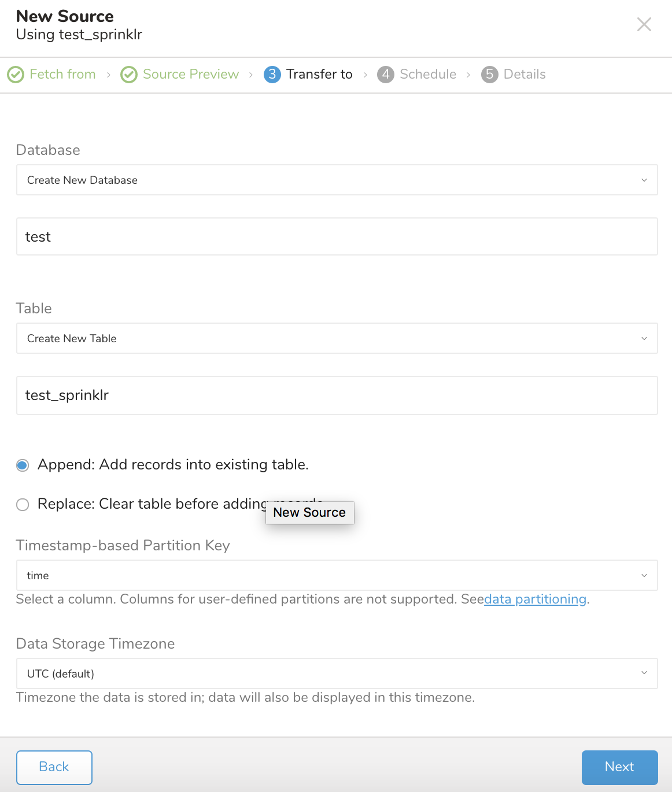Click the step 4 Schedule number icon
The image size is (672, 792).
coord(386,75)
